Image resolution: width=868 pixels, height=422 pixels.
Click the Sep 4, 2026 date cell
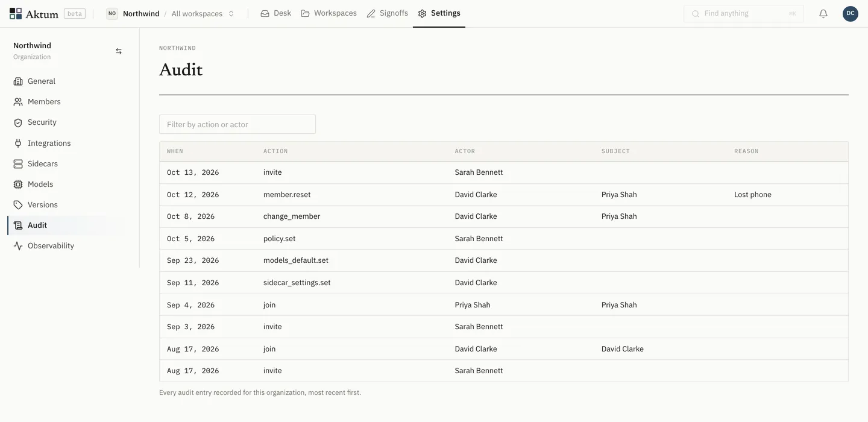tap(191, 305)
